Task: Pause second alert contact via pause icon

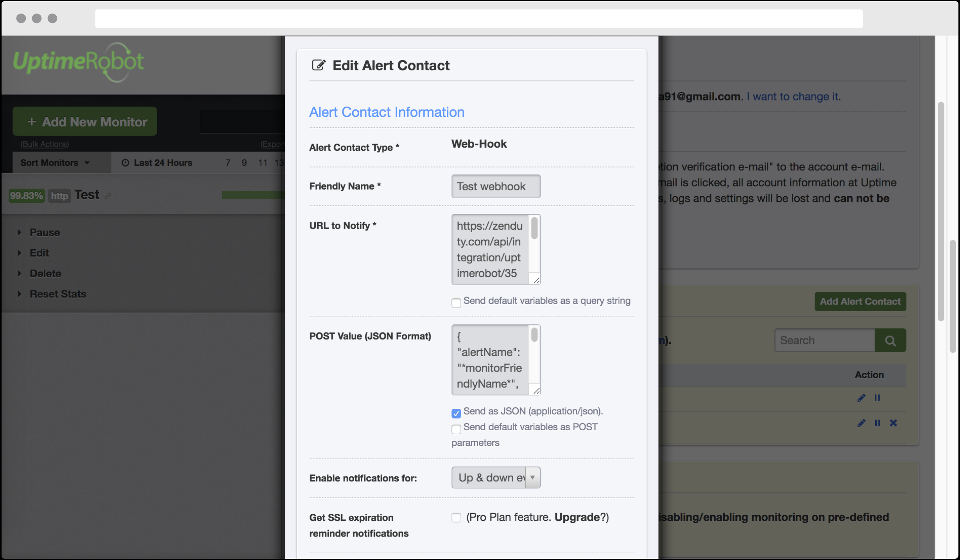Action: coord(877,423)
